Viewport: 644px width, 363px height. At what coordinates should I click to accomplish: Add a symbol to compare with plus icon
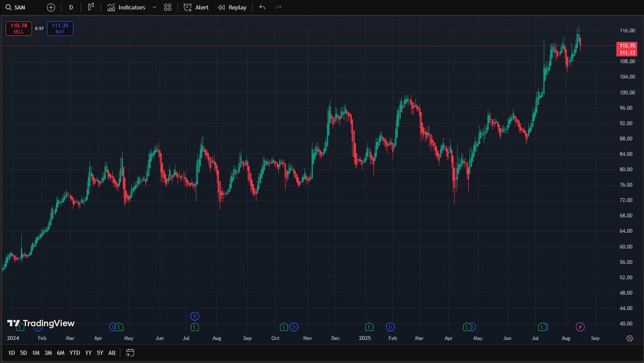[51, 7]
